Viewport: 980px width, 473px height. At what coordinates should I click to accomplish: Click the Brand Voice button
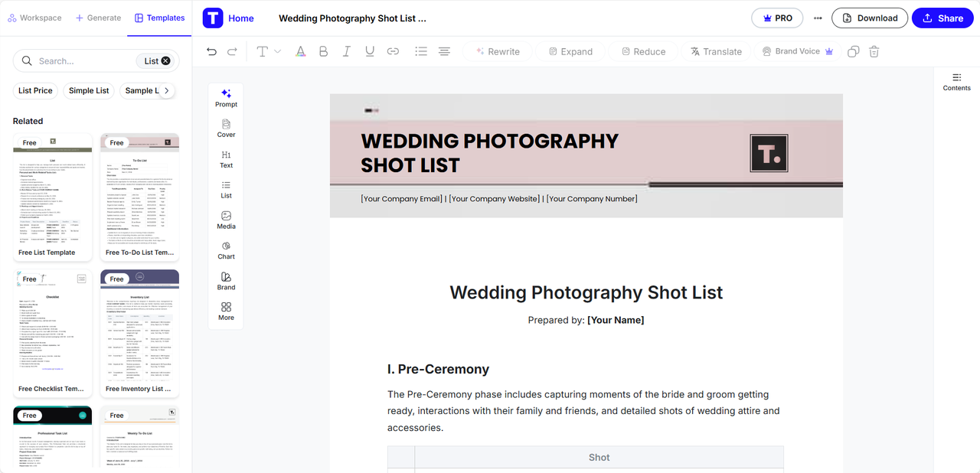tap(797, 51)
